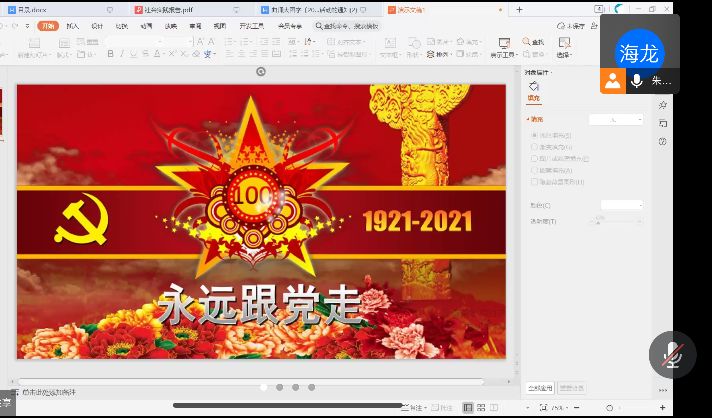Switch to reading view icon
This screenshot has height=418, width=712.
pos(494,407)
